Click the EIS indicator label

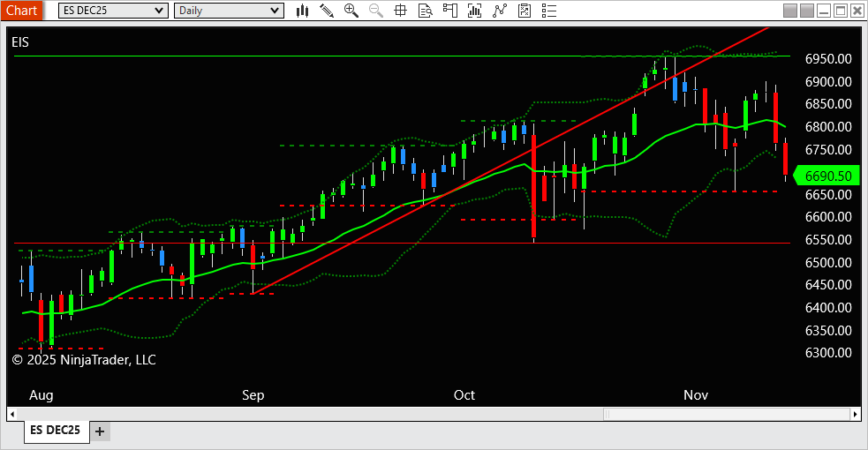click(x=20, y=42)
